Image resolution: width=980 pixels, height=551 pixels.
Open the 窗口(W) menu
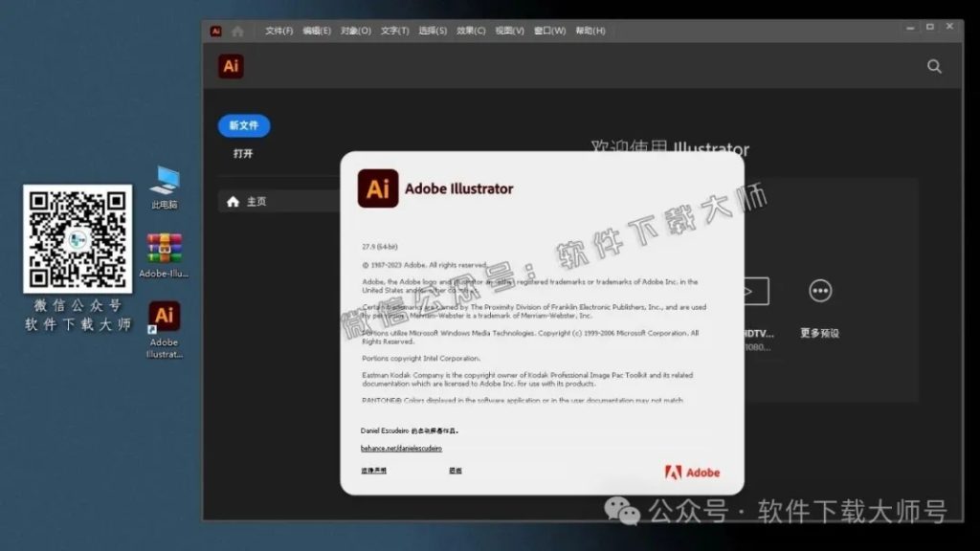[x=549, y=30]
